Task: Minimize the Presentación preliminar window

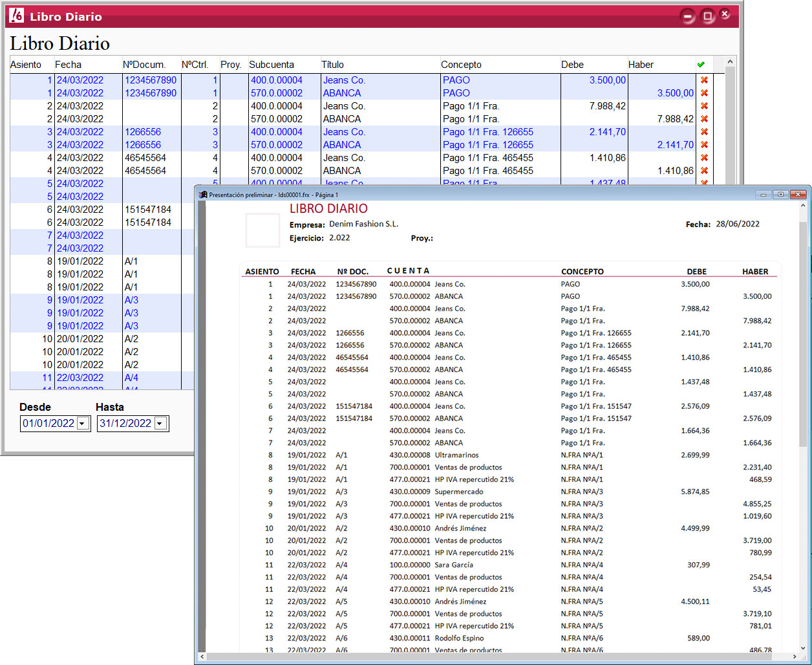Action: click(x=764, y=194)
